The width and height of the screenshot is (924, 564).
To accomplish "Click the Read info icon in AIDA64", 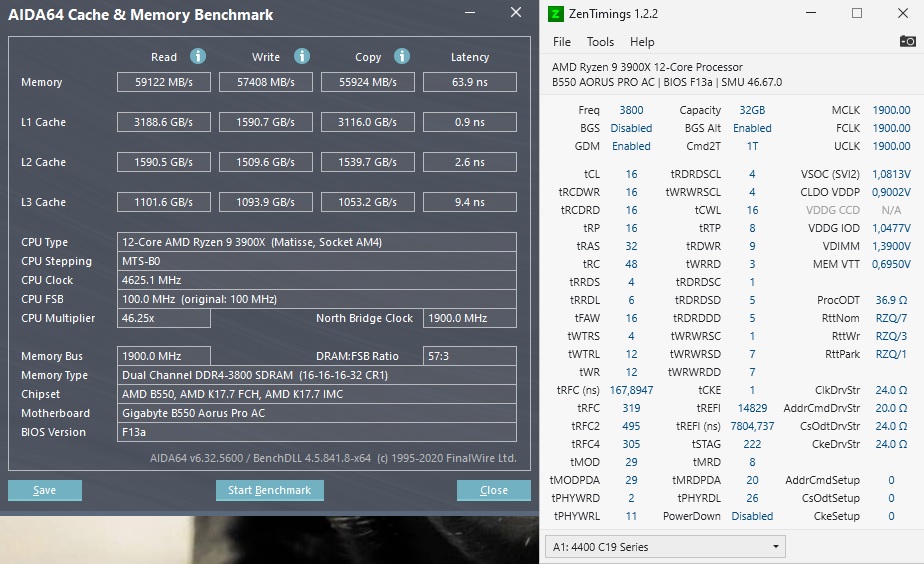I will [x=198, y=56].
